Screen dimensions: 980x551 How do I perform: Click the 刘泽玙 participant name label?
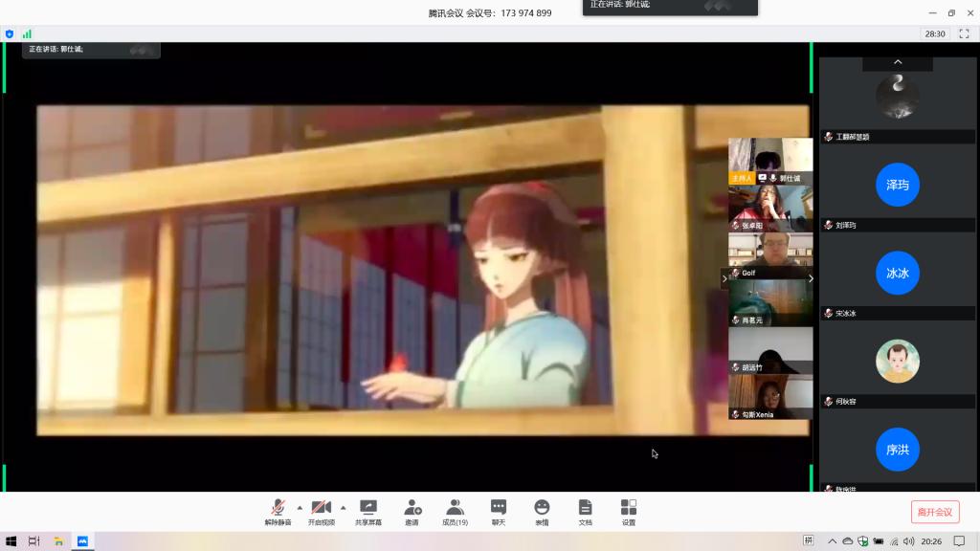(846, 225)
